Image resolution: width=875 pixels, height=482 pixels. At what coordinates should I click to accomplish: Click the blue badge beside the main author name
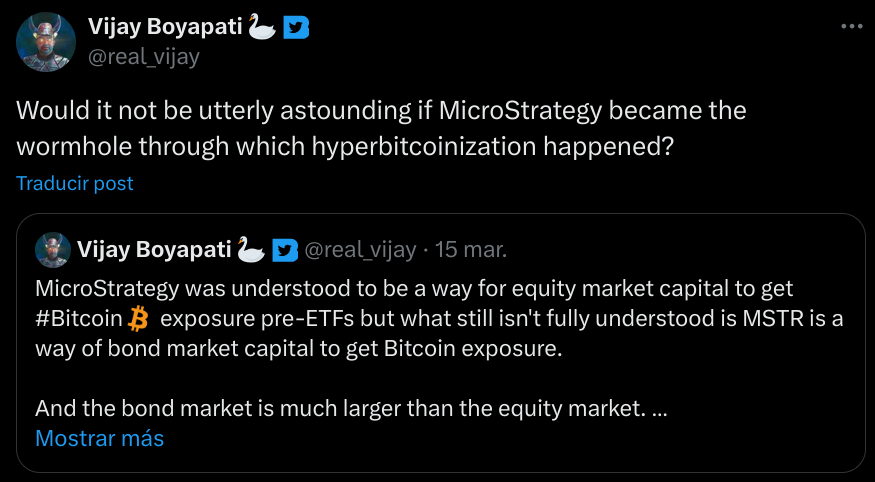coord(296,29)
